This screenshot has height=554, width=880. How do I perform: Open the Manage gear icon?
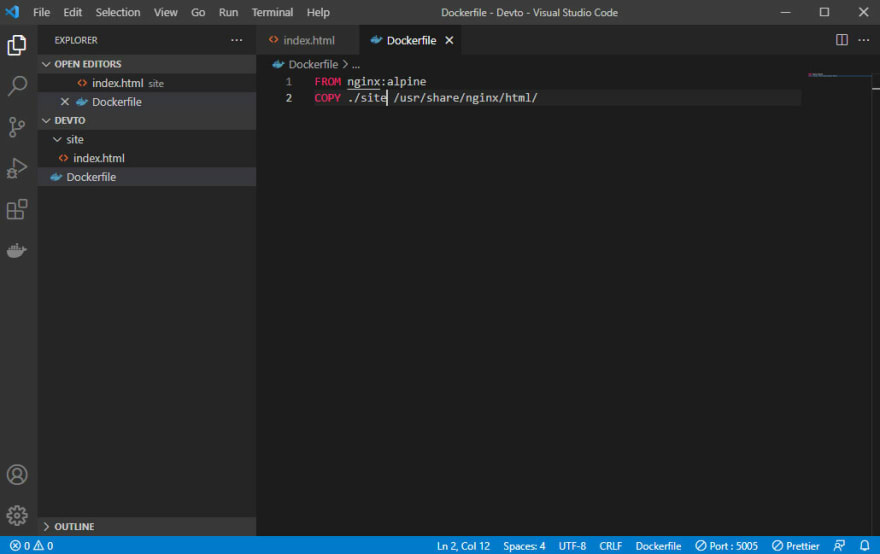[x=17, y=515]
